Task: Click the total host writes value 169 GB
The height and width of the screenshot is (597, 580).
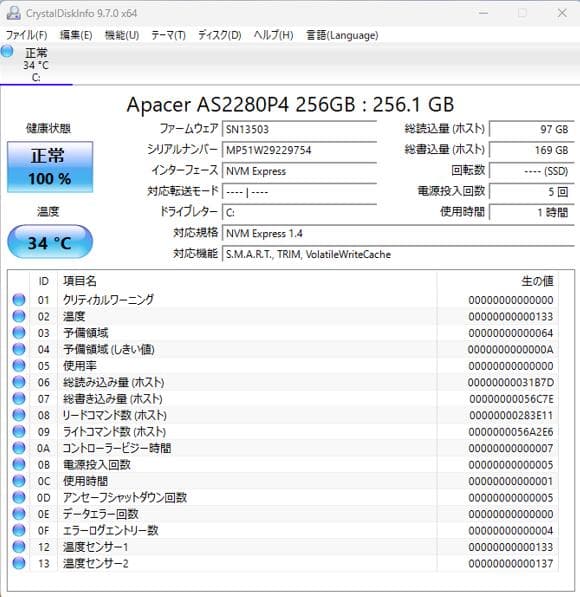Action: click(x=532, y=150)
